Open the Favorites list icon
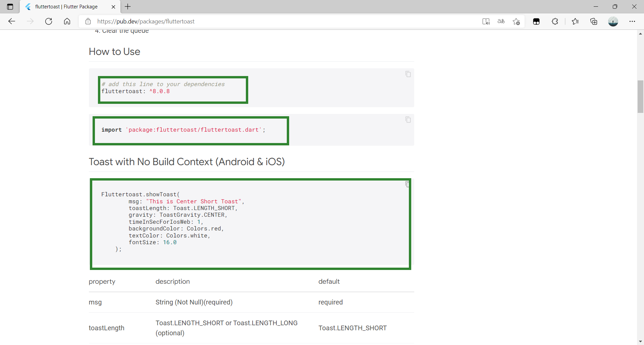The width and height of the screenshot is (644, 345). click(x=575, y=21)
